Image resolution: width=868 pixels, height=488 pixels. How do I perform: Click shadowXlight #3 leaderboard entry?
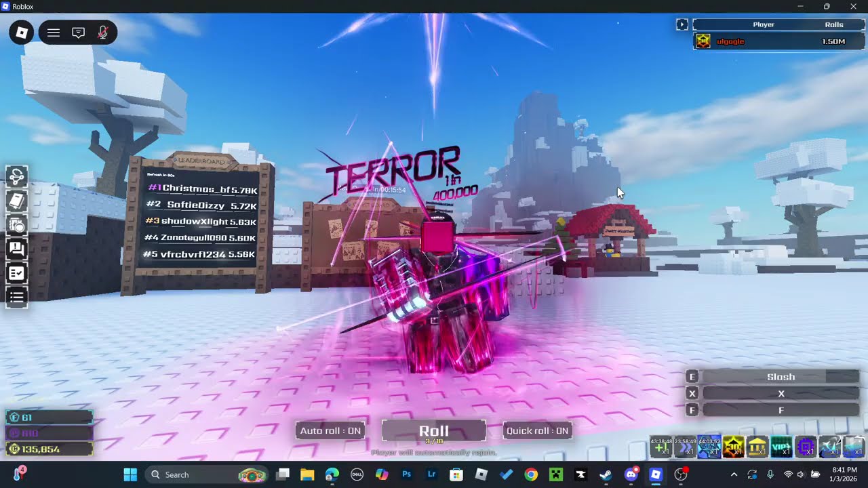(201, 222)
